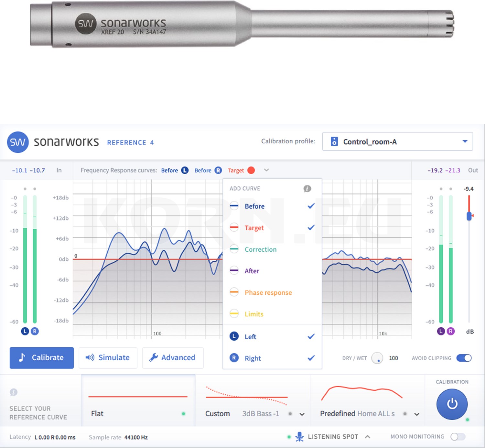Click the Left label in Add Curve menu
Viewport: 485px width, 448px height.
(x=250, y=337)
